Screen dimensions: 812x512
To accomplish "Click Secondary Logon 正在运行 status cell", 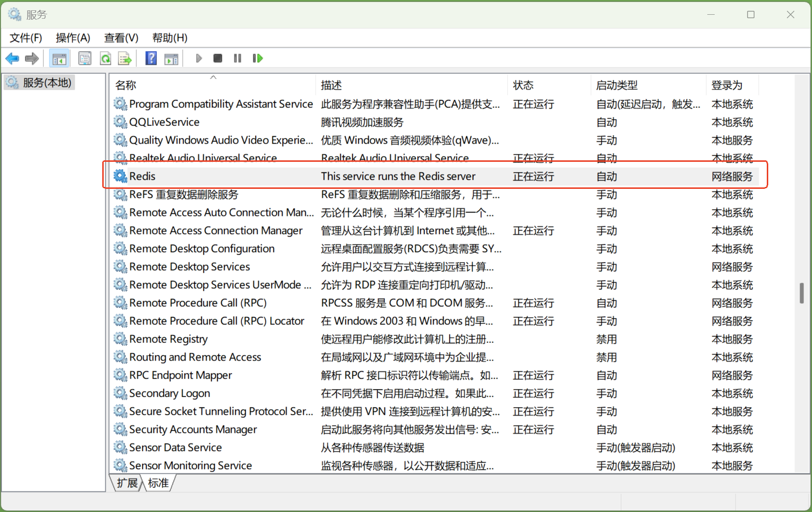I will pyautogui.click(x=533, y=393).
